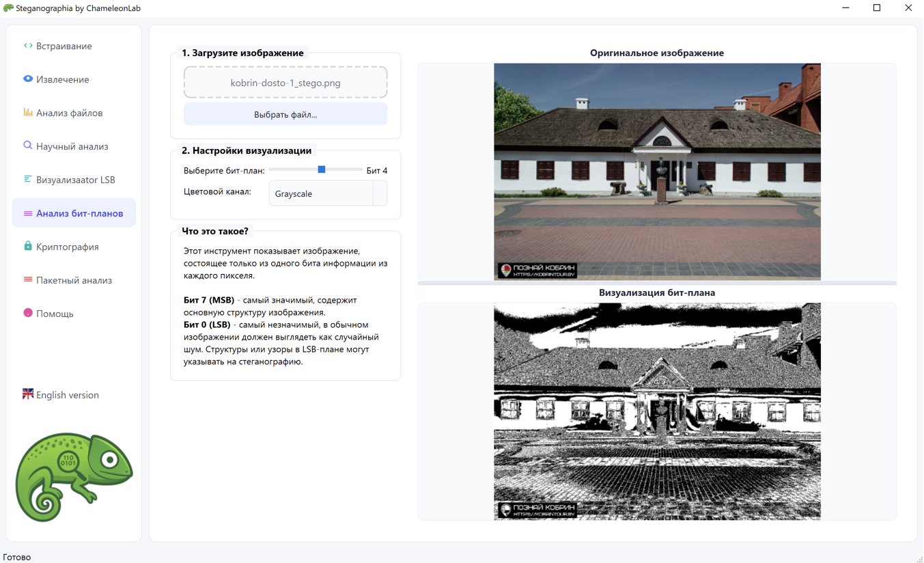Click the Извлечение eye icon
This screenshot has width=924, height=563.
pos(28,79)
